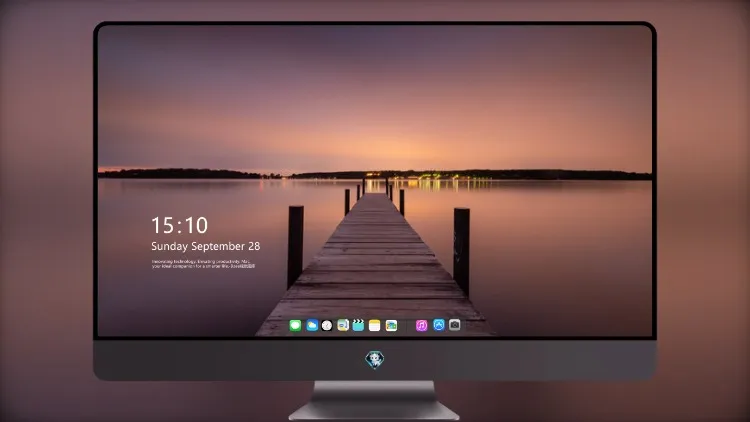Image resolution: width=750 pixels, height=422 pixels.
Task: Open the green Messages app in dock
Action: point(295,326)
